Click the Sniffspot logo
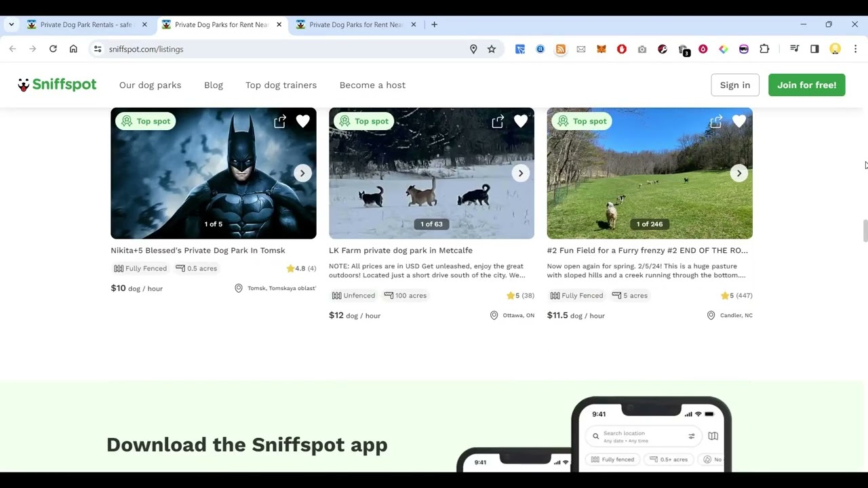This screenshot has width=868, height=488. (x=57, y=85)
